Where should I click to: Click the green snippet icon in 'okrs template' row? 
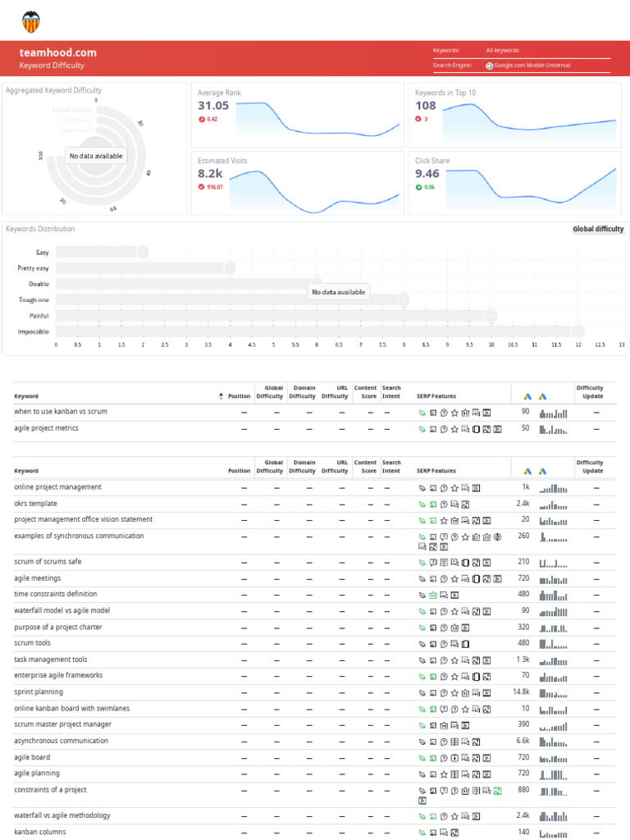click(433, 504)
